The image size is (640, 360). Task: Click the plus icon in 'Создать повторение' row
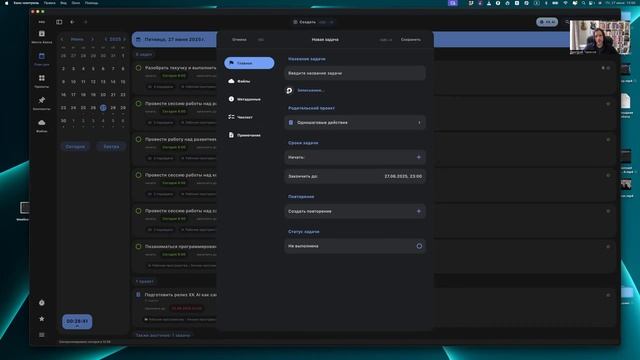pyautogui.click(x=418, y=211)
